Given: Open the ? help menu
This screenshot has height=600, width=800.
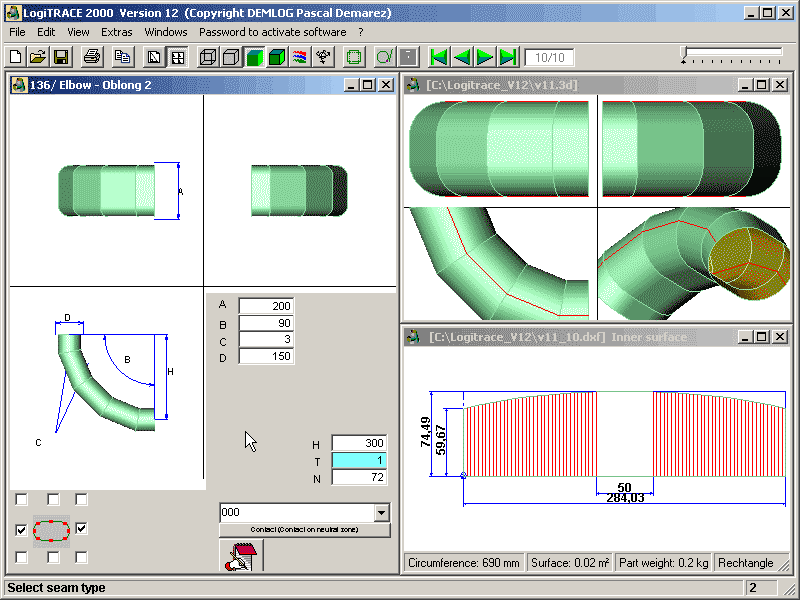Looking at the screenshot, I should (361, 32).
